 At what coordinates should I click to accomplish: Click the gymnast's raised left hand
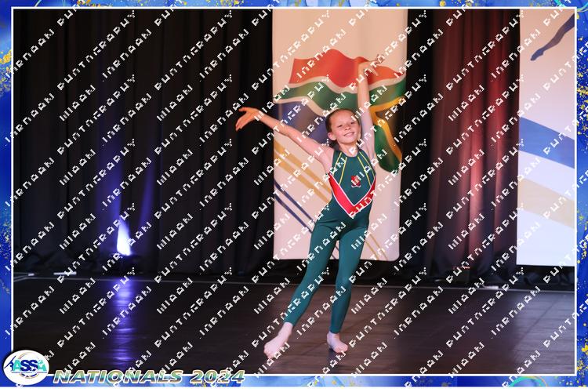point(365,69)
